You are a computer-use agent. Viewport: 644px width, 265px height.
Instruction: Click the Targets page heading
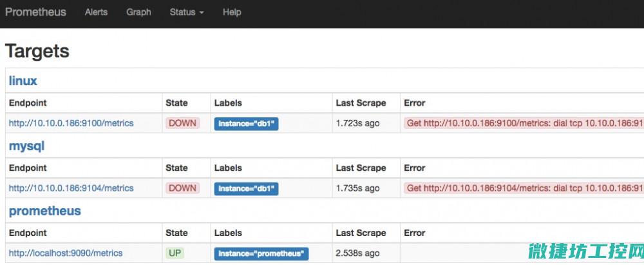37,52
